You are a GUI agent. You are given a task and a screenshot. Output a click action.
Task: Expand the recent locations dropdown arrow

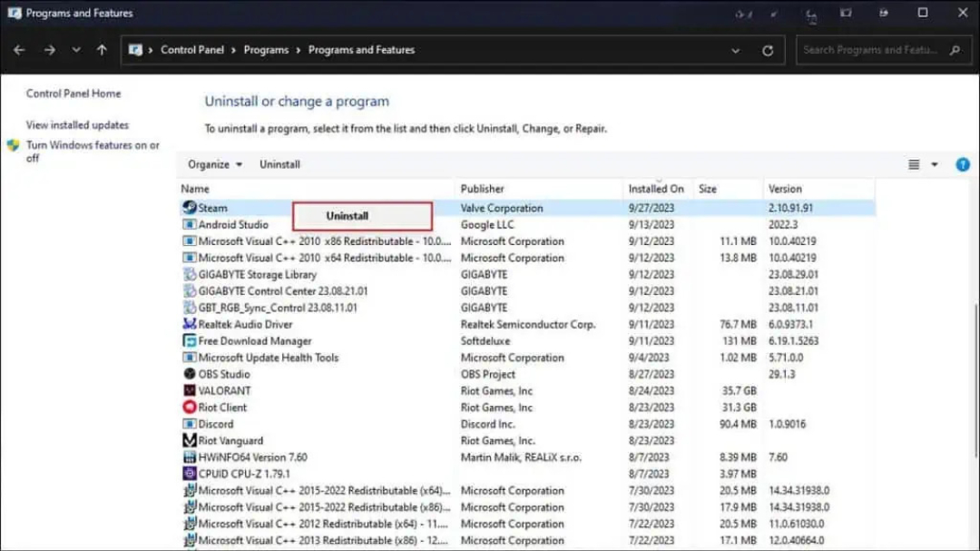pyautogui.click(x=75, y=50)
